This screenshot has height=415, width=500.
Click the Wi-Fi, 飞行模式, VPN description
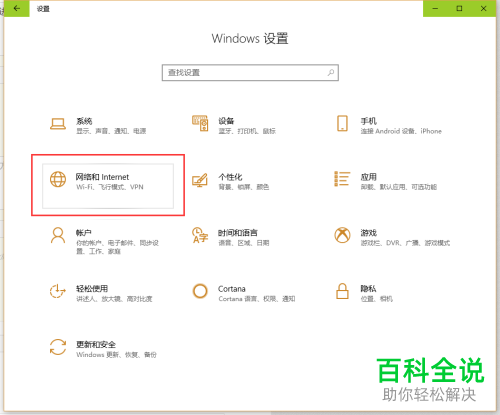pos(110,187)
